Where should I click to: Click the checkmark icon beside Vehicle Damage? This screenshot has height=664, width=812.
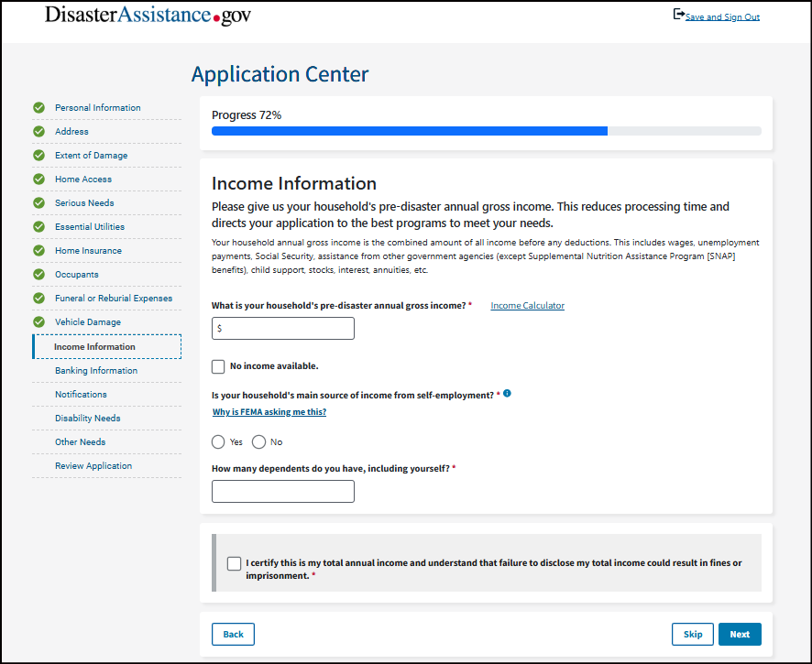(x=38, y=321)
